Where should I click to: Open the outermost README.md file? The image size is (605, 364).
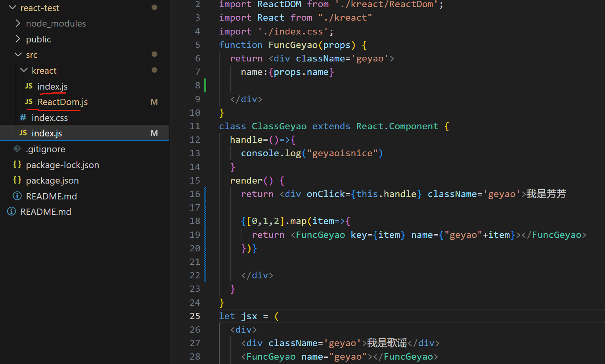tap(46, 212)
